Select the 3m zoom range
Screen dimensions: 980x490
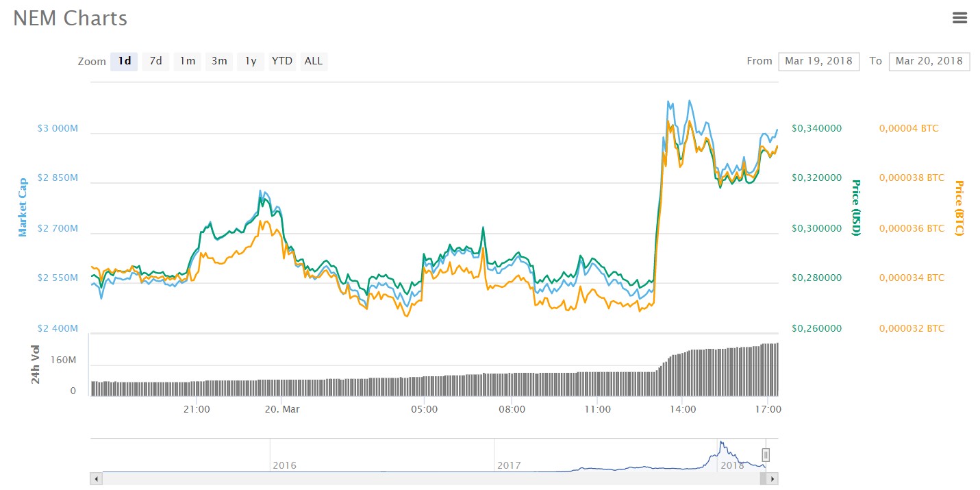(x=219, y=61)
